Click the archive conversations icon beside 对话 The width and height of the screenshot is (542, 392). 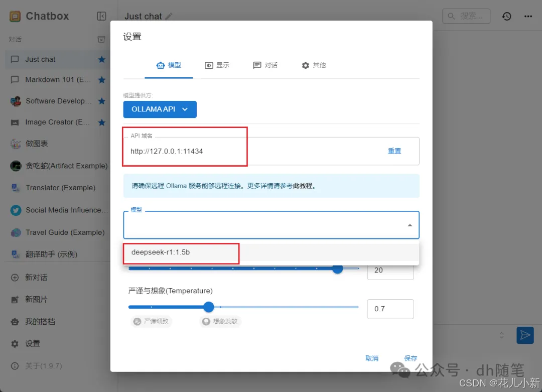click(x=101, y=40)
